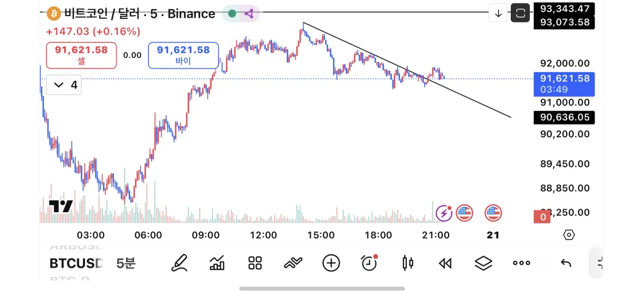Open the drawing tools pen icon

pyautogui.click(x=179, y=263)
